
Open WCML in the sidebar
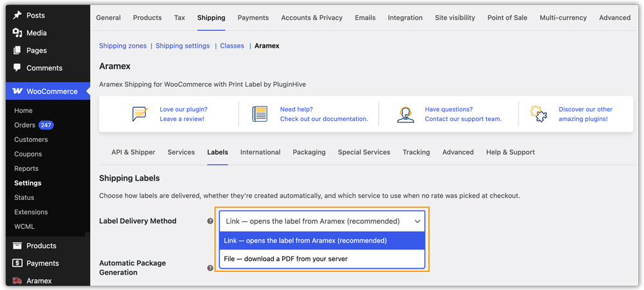click(x=24, y=226)
